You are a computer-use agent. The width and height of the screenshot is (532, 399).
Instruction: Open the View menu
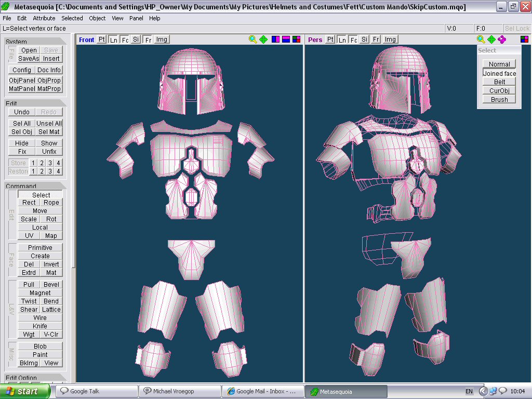[x=117, y=18]
